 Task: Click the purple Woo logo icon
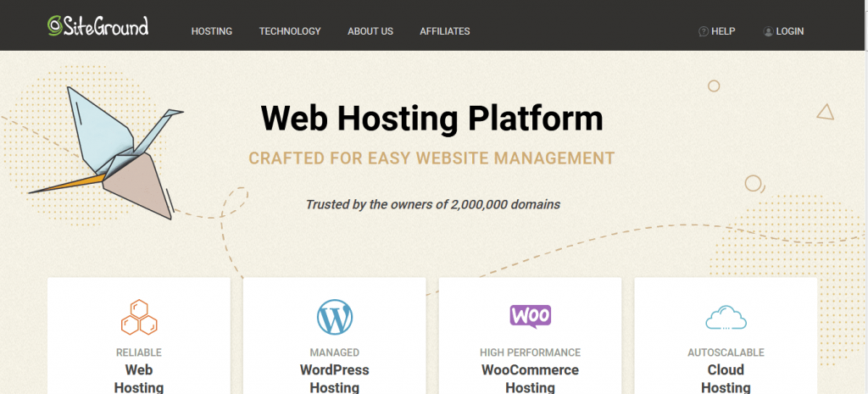pos(531,317)
